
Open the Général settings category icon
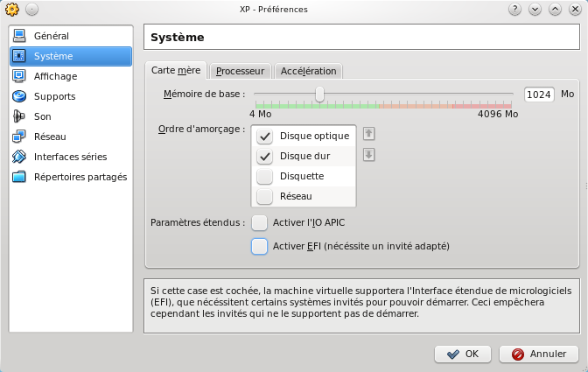coord(19,36)
